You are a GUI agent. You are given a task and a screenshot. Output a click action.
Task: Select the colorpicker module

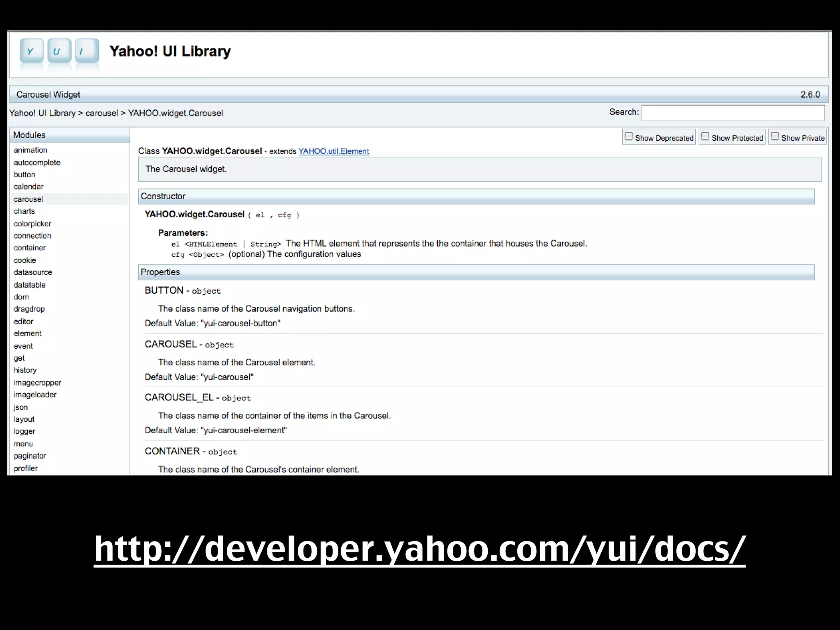click(x=32, y=224)
